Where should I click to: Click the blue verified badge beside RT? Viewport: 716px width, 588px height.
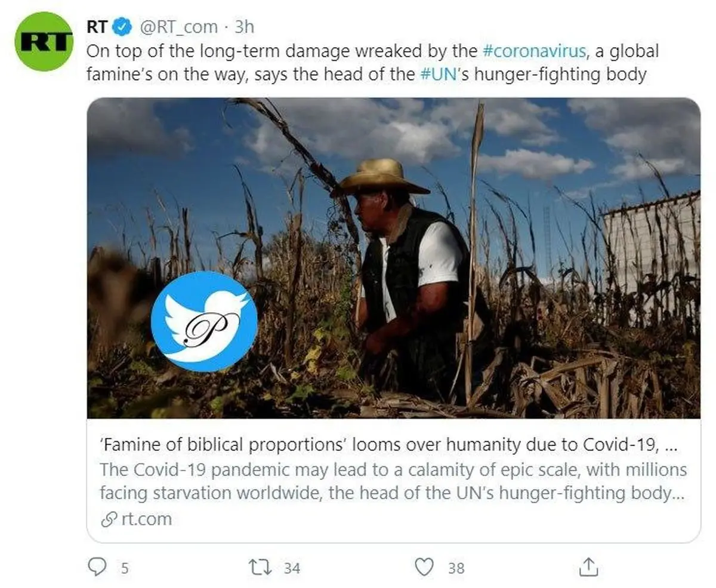tap(123, 27)
